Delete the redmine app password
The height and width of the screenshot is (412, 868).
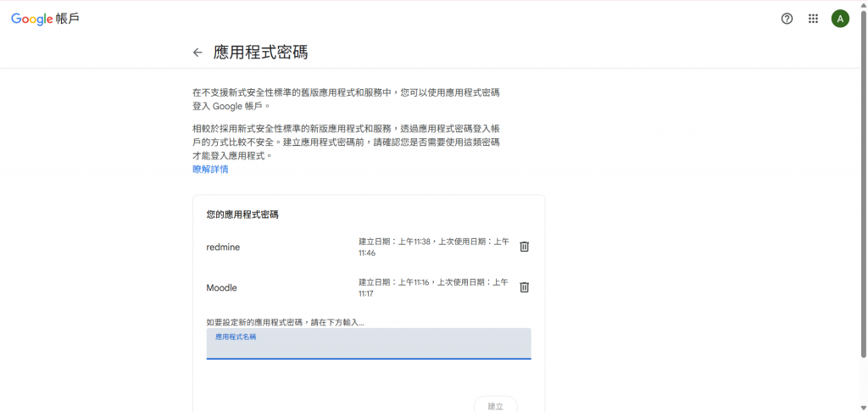tap(524, 247)
